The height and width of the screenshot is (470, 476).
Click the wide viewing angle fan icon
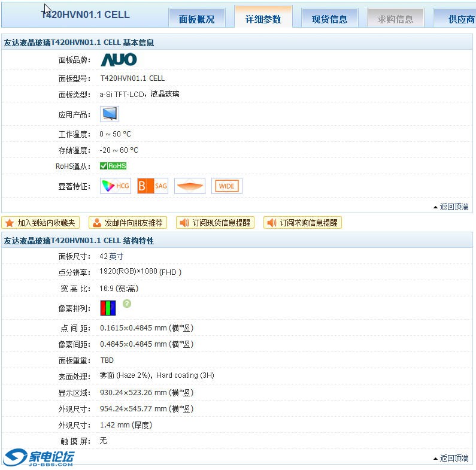pos(190,186)
